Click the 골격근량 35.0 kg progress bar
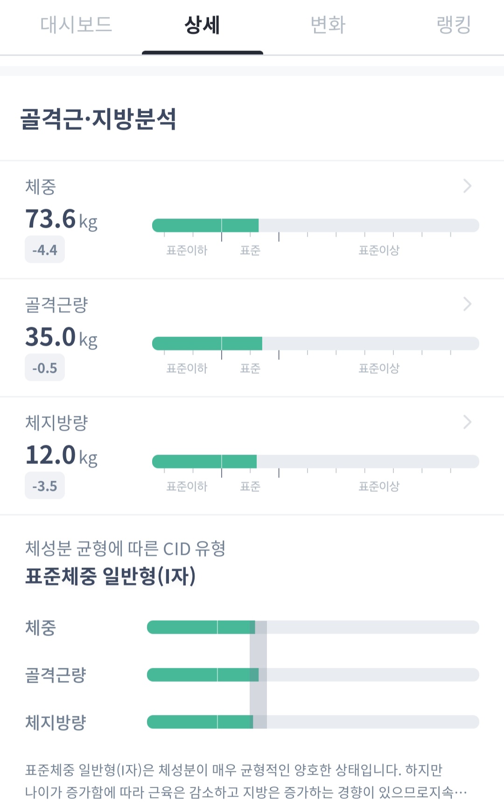504x812 pixels. (315, 343)
